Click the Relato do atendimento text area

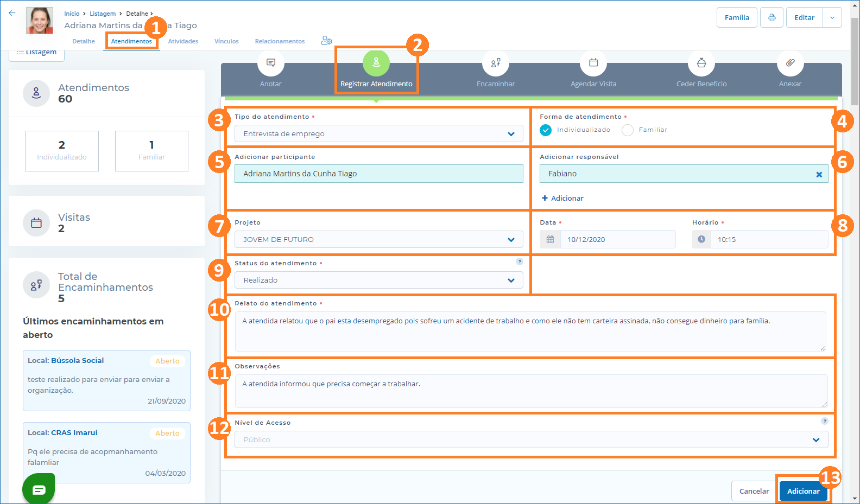(530, 331)
